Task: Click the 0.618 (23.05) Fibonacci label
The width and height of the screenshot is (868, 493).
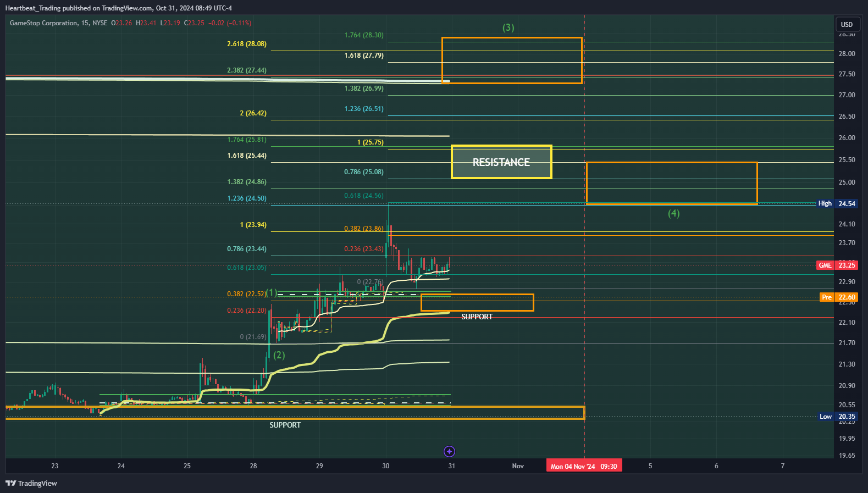Action: (x=247, y=268)
